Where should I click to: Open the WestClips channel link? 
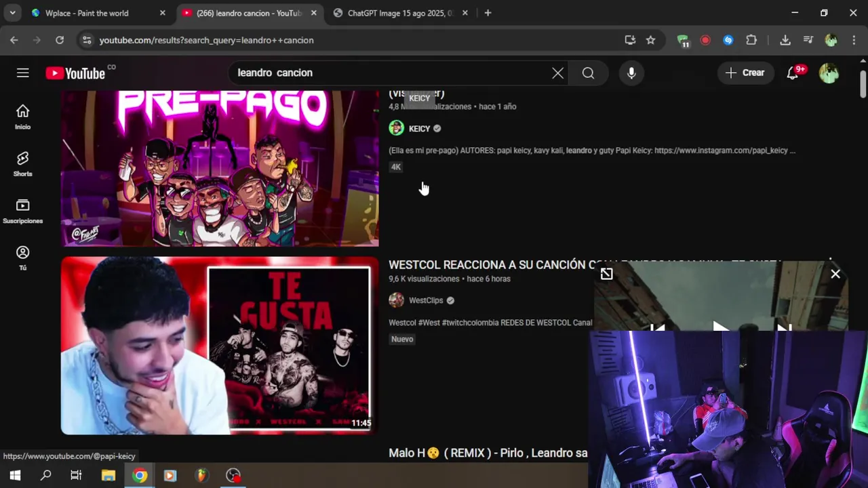(x=426, y=300)
